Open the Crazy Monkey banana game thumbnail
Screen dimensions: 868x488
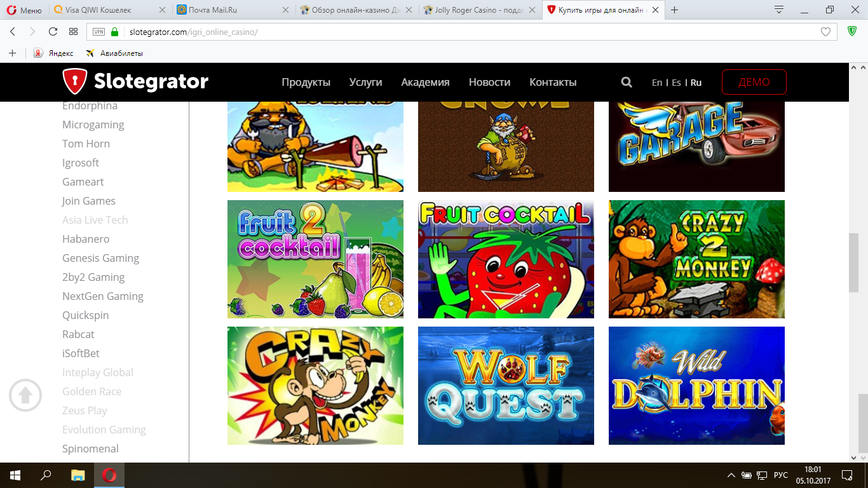point(315,386)
